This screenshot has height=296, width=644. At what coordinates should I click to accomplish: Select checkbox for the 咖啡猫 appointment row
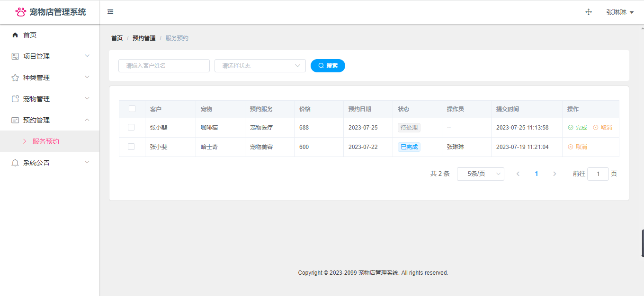pos(131,127)
